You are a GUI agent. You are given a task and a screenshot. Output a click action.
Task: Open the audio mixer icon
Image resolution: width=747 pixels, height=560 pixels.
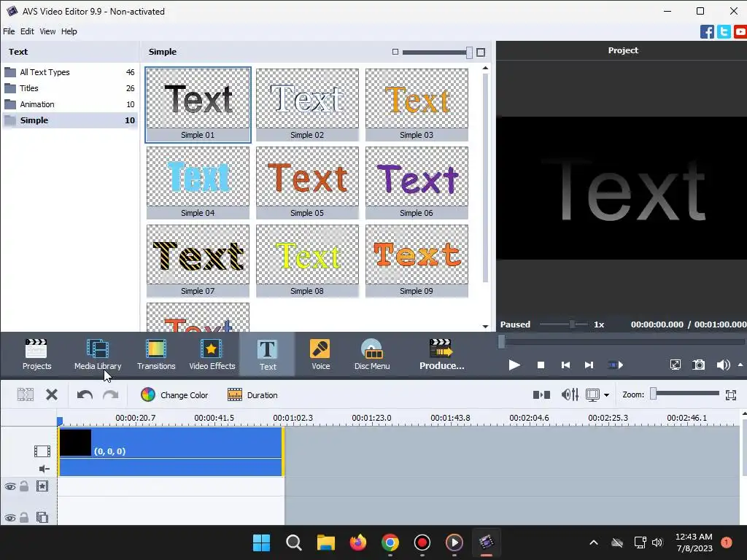(x=570, y=394)
